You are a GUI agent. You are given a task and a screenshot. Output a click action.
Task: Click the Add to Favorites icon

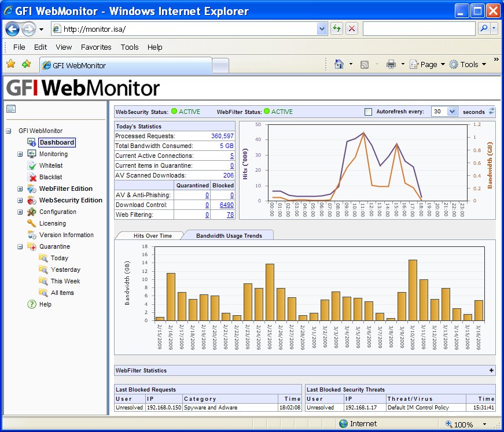(27, 64)
